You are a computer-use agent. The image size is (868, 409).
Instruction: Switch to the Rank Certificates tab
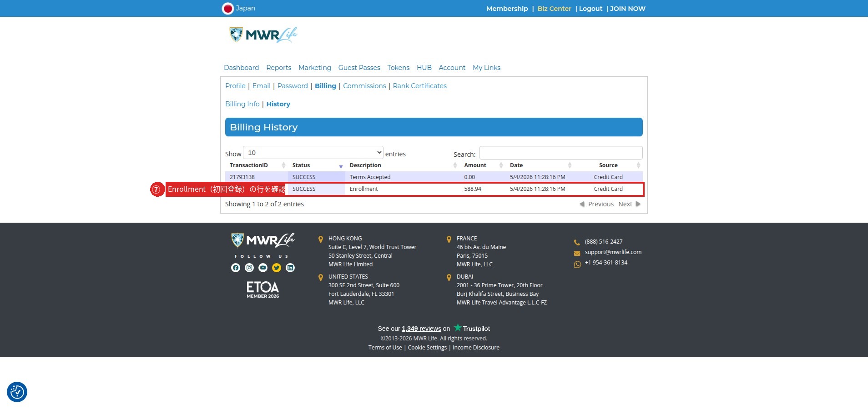(419, 86)
